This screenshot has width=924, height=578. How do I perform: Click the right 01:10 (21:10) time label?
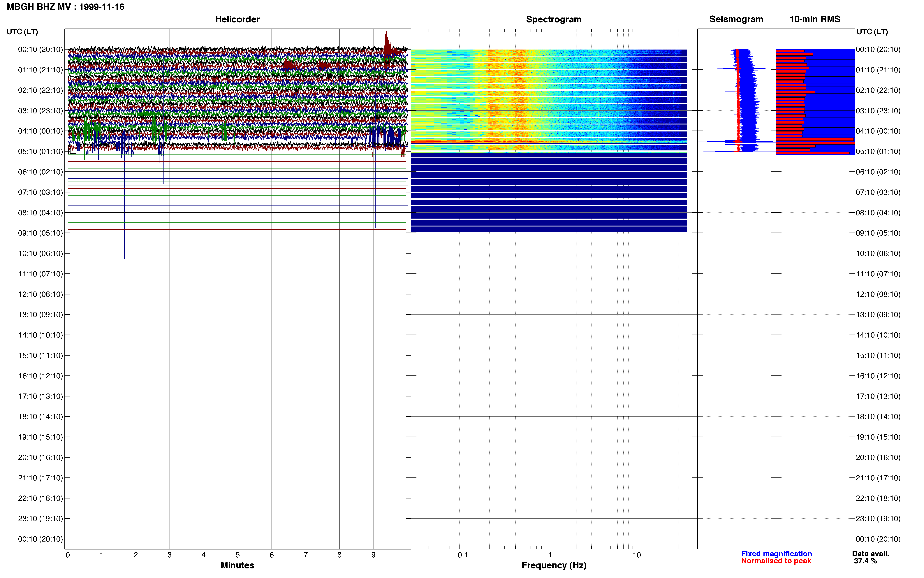tap(878, 70)
